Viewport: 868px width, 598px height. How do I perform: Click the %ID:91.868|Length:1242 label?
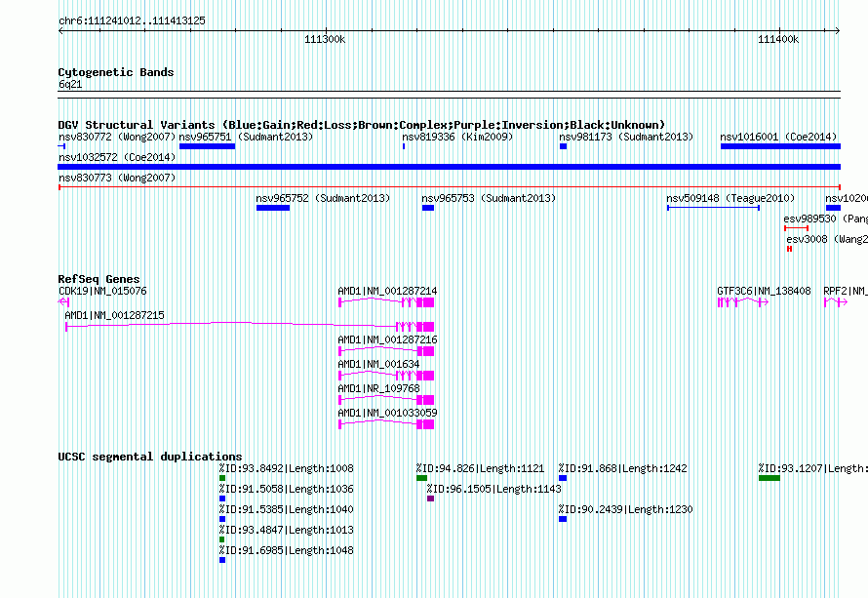point(623,468)
